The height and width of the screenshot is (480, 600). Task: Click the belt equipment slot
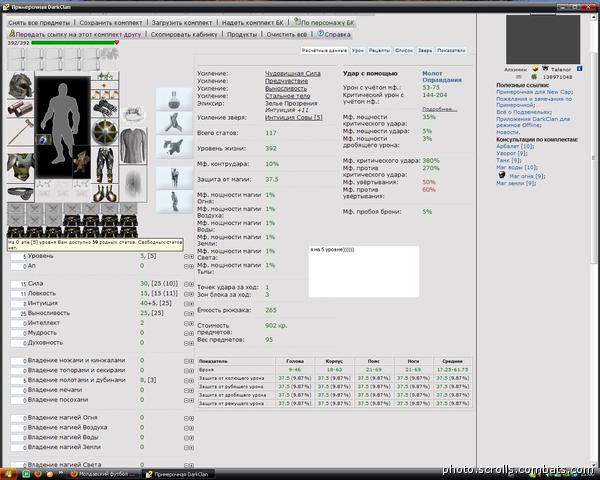(x=20, y=193)
